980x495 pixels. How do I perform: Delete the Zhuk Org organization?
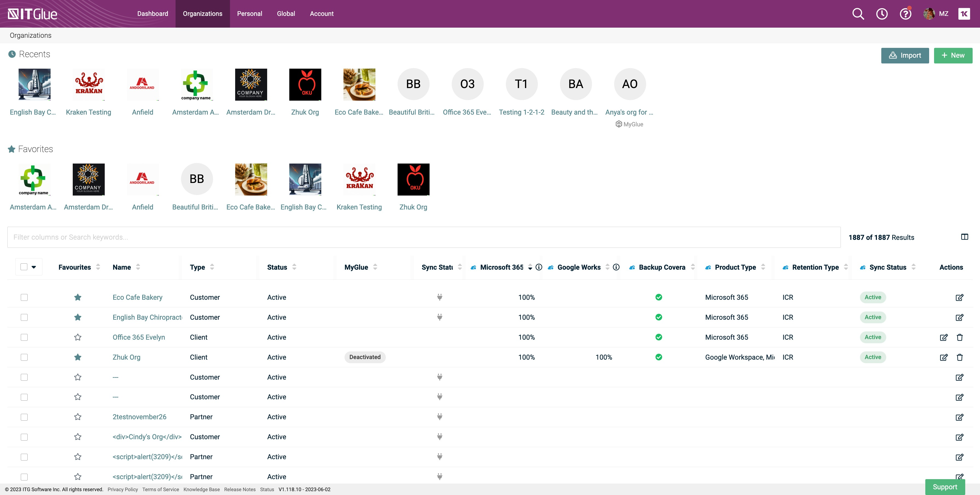click(x=959, y=357)
